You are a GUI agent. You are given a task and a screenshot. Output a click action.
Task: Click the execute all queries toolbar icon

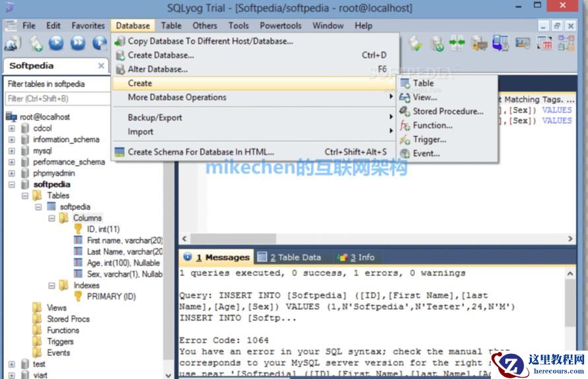[78, 43]
